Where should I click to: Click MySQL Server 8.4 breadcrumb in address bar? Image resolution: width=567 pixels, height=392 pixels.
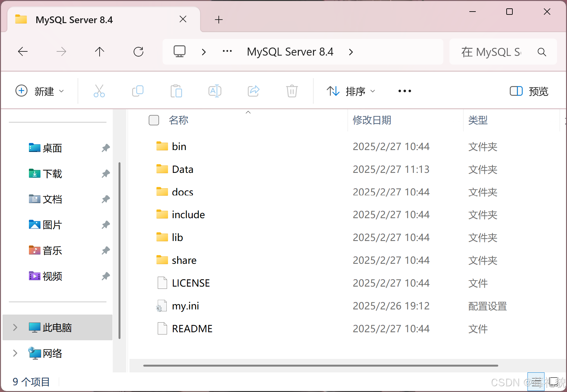[x=290, y=52]
